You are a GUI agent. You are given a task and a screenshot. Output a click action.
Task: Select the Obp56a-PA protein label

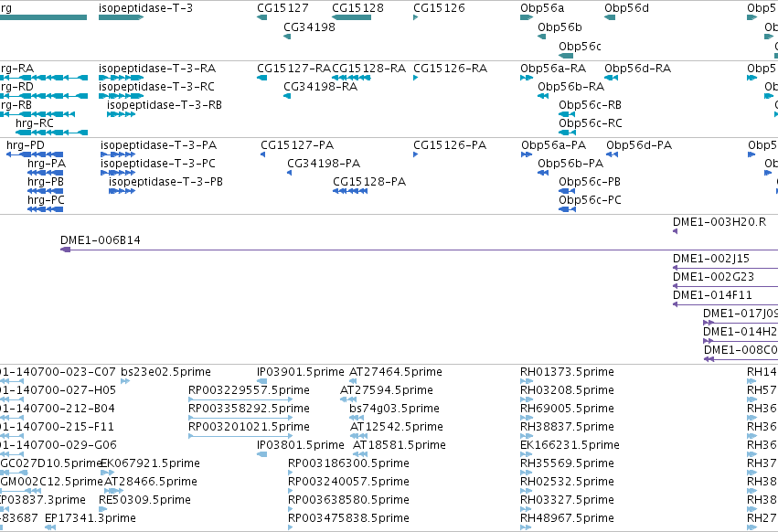(x=553, y=145)
